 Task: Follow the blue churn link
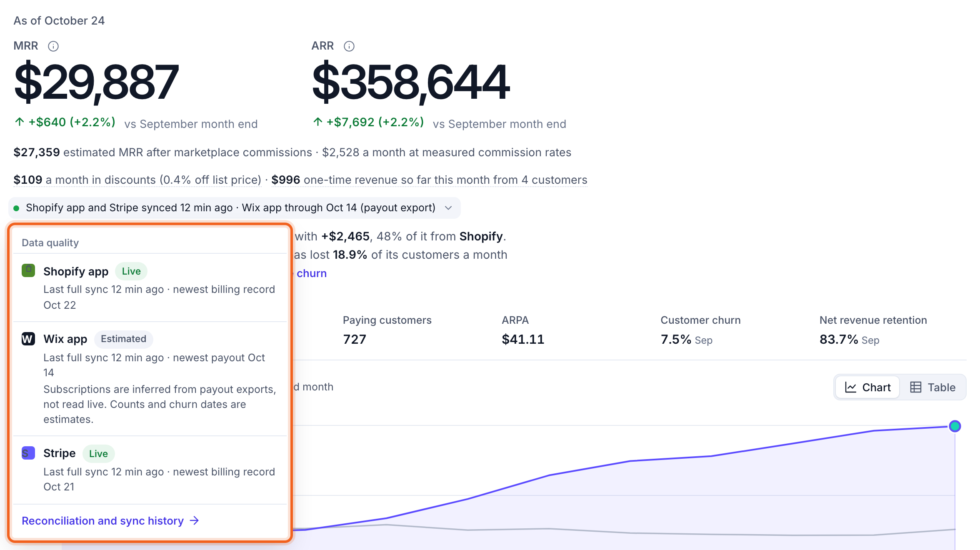pos(312,273)
